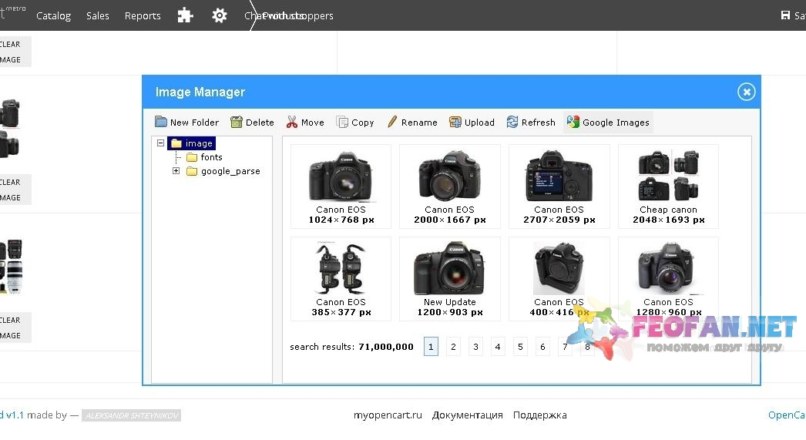Click the Refresh arrows icon

tap(512, 122)
